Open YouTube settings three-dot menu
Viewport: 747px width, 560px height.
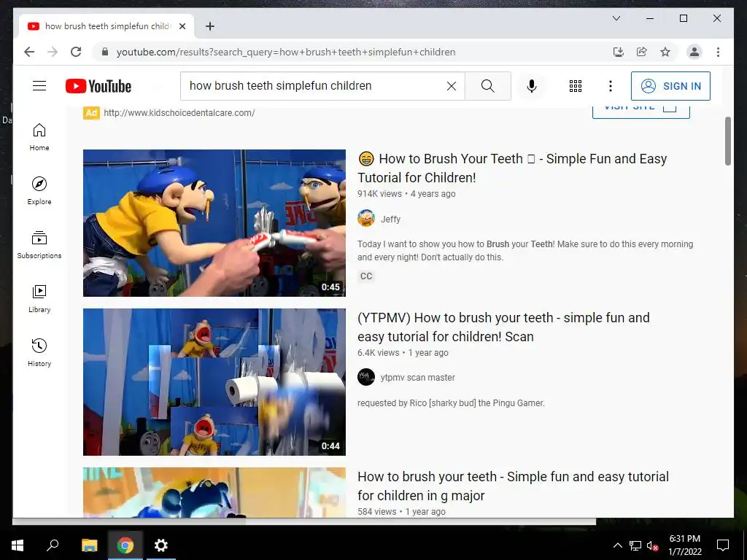[x=611, y=86]
